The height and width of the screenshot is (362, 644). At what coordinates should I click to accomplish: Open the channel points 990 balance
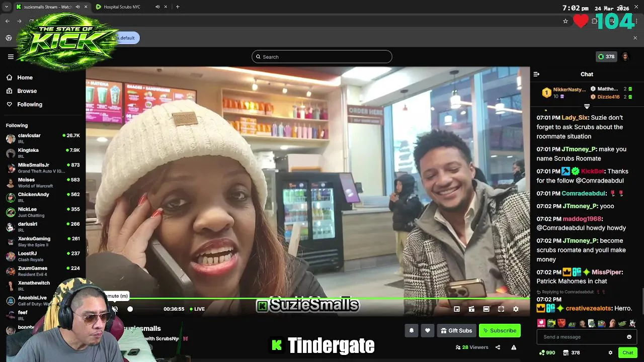(547, 352)
